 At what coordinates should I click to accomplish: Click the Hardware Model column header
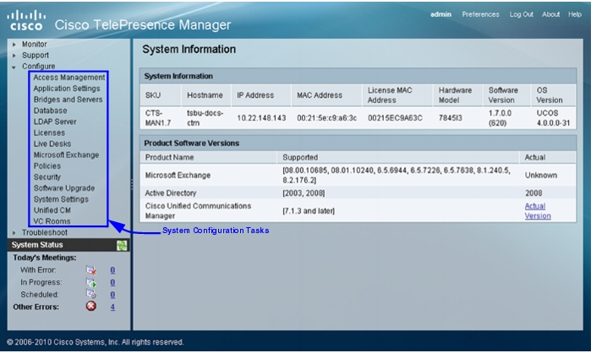[x=457, y=95]
